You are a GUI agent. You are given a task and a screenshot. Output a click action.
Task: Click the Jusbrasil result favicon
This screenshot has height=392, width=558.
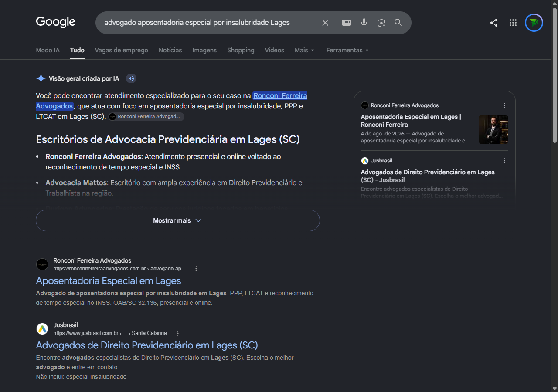(42, 329)
